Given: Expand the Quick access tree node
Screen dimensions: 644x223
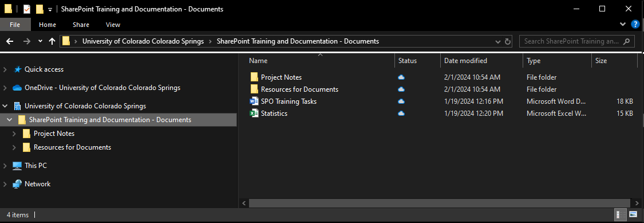Looking at the screenshot, I should coord(5,69).
